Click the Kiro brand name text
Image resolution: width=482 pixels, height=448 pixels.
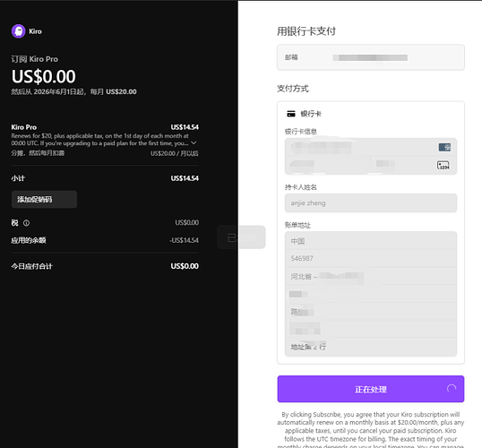coord(35,31)
